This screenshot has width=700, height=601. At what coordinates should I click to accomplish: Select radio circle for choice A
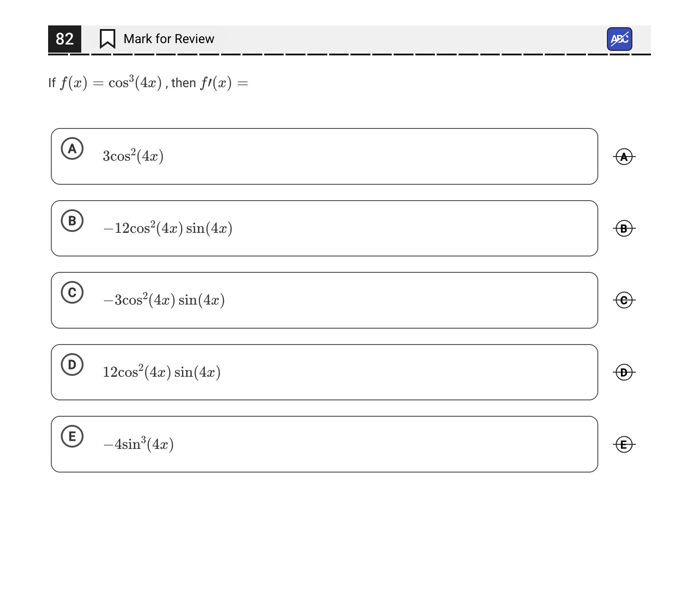[x=72, y=148]
